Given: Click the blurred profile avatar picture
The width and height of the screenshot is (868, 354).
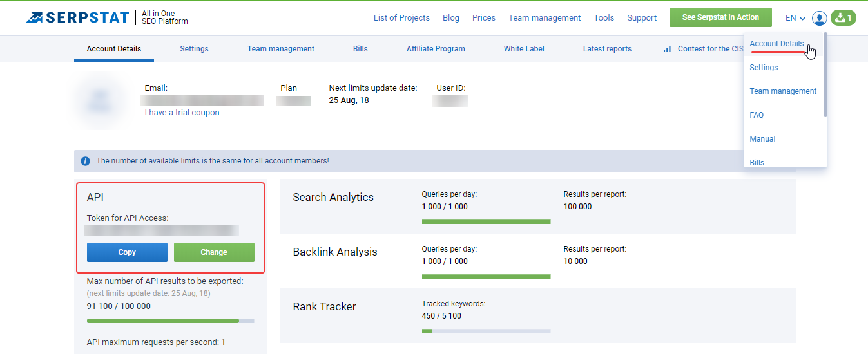Looking at the screenshot, I should coord(100,101).
